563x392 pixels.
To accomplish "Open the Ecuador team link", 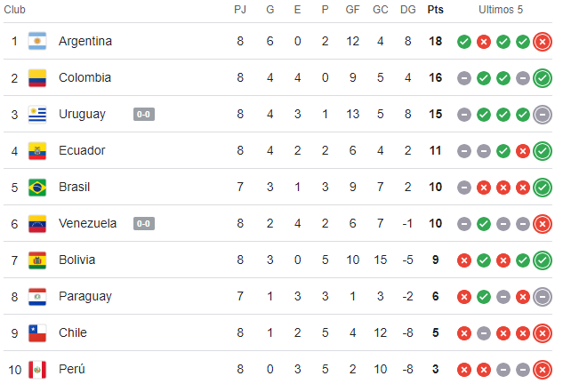I will (x=82, y=150).
